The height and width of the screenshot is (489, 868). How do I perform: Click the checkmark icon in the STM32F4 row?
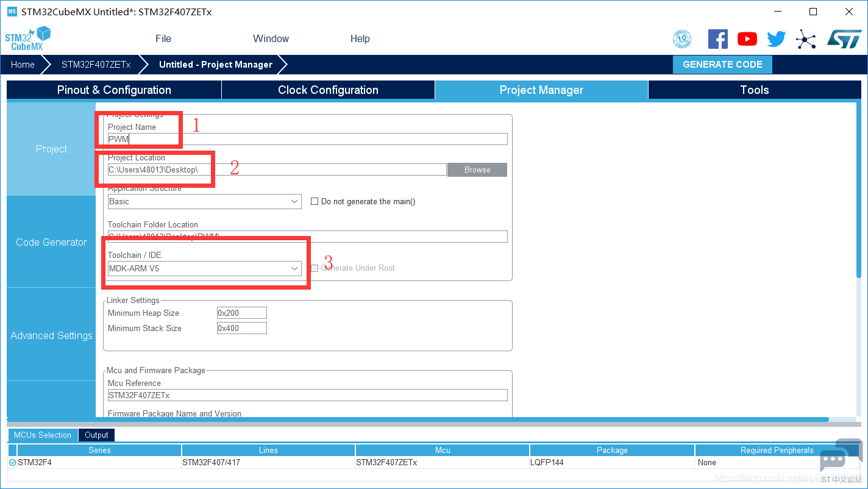12,463
